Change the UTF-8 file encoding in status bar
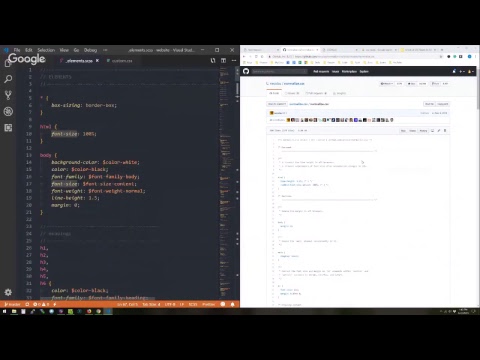480x360 pixels. point(170,304)
